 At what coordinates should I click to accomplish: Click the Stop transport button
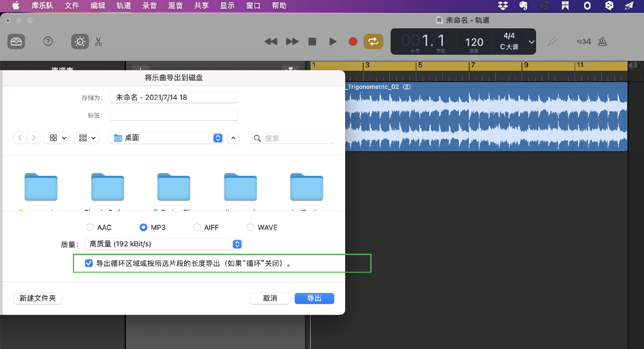pos(312,42)
